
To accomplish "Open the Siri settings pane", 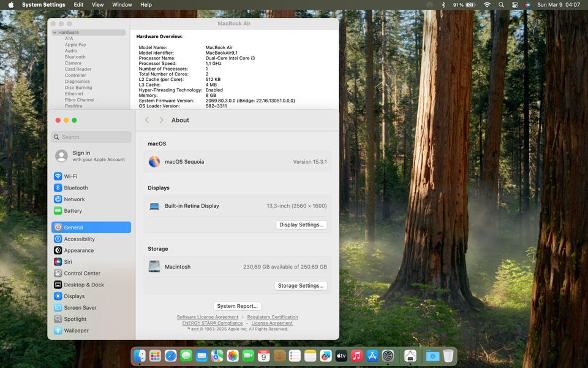I will 67,262.
